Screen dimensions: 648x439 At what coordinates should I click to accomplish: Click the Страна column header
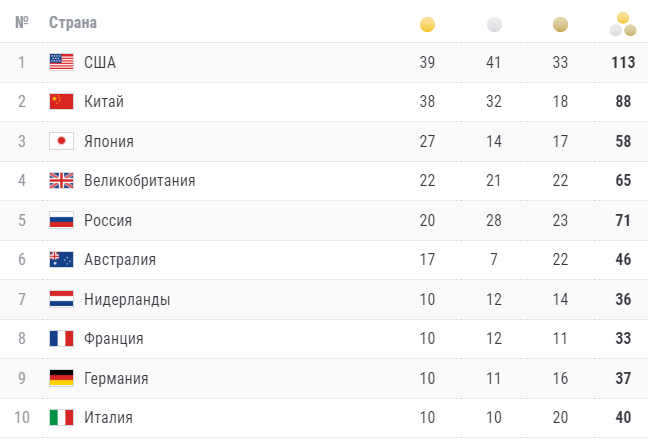[73, 22]
